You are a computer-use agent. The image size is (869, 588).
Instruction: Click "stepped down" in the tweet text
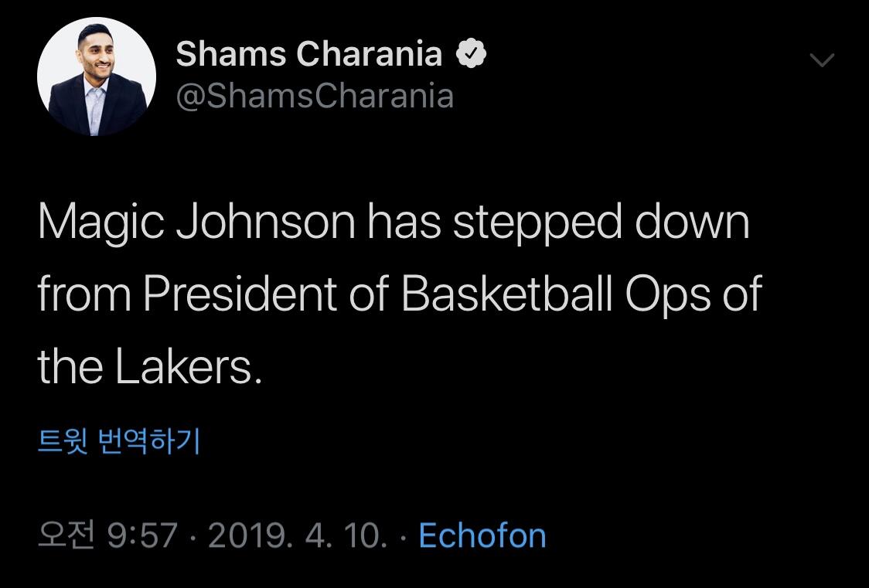[601, 223]
